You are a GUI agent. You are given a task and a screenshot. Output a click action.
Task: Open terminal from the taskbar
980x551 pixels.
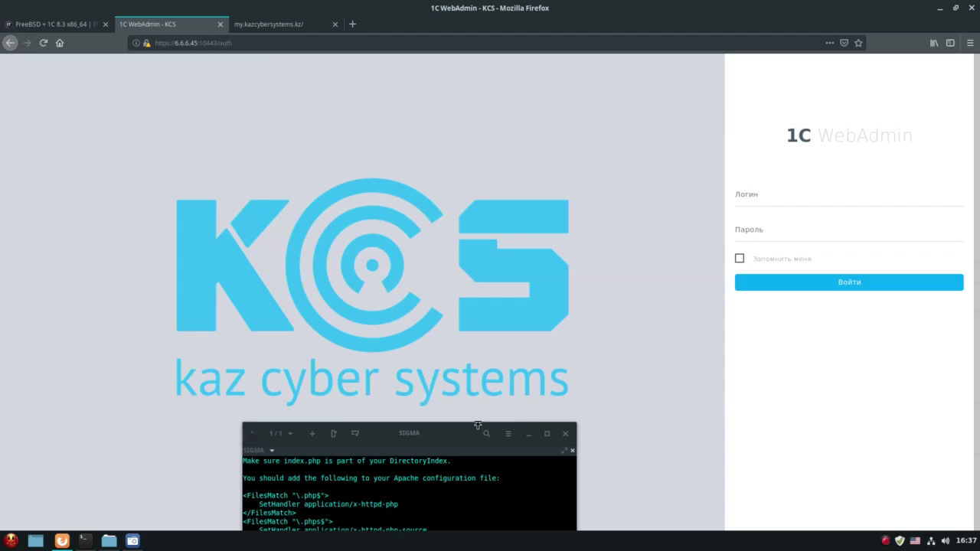(86, 540)
